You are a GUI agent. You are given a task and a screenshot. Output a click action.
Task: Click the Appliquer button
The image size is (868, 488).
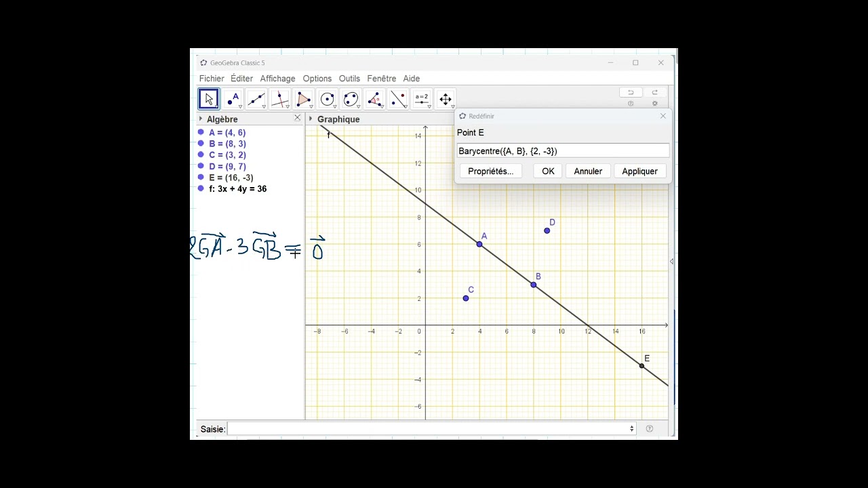click(639, 171)
